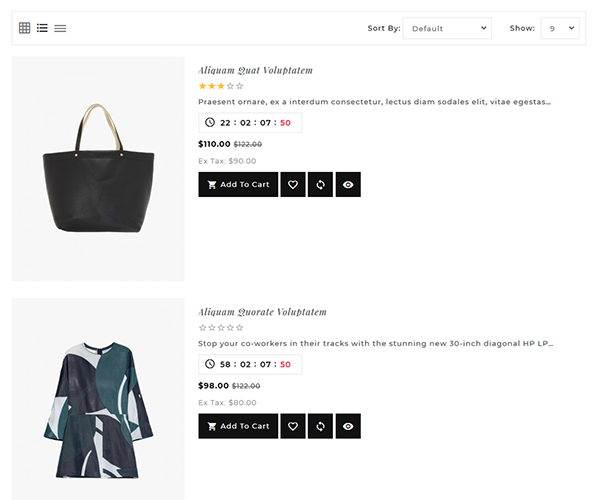Add Aliquam Quorate Voluptatem to cart
Screen dimensions: 600x500
coord(238,426)
